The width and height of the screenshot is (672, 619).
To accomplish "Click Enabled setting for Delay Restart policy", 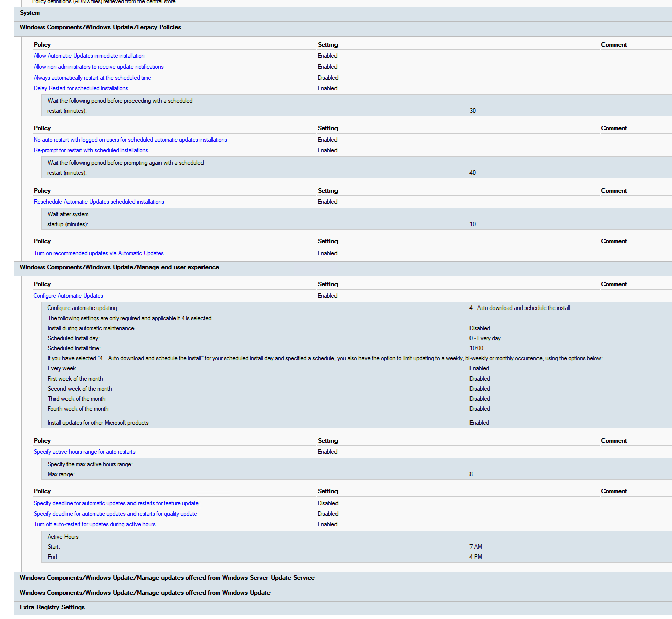I will pyautogui.click(x=327, y=88).
